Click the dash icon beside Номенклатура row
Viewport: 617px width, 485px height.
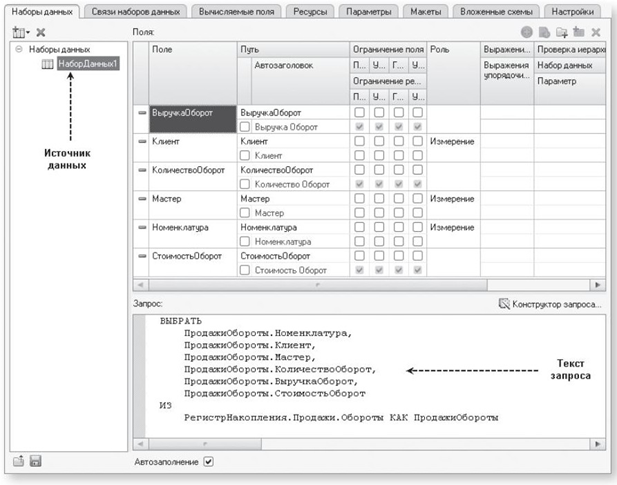click(142, 227)
